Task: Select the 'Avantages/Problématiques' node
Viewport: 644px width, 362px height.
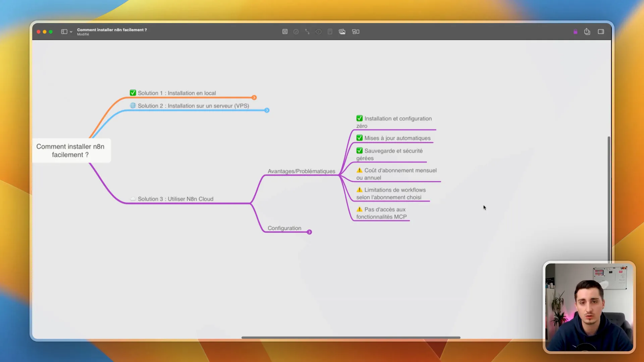Action: click(301, 171)
